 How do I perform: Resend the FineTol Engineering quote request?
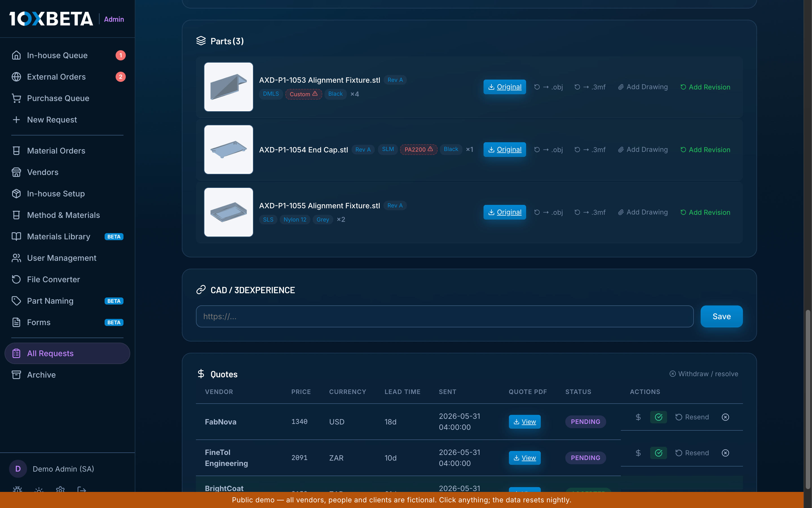[x=692, y=453]
